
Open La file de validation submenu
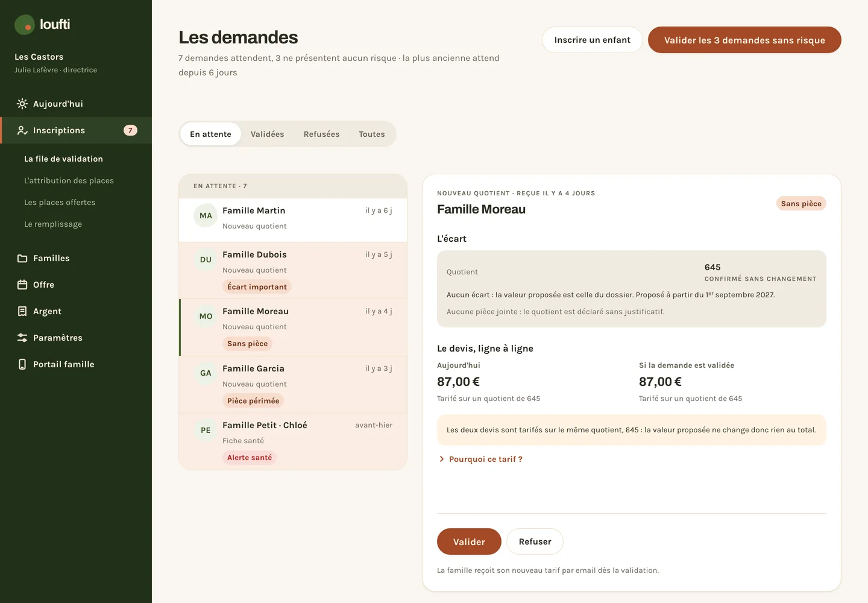pos(63,159)
